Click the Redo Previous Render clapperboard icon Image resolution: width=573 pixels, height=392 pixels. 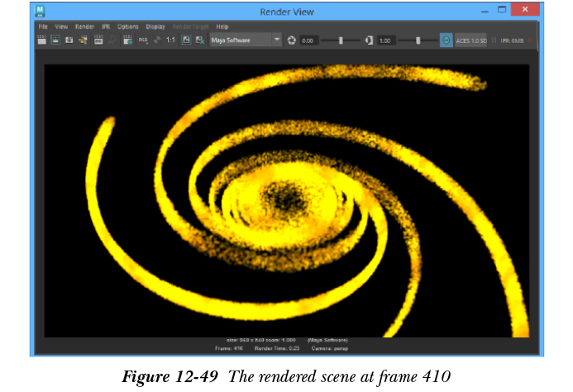click(42, 40)
